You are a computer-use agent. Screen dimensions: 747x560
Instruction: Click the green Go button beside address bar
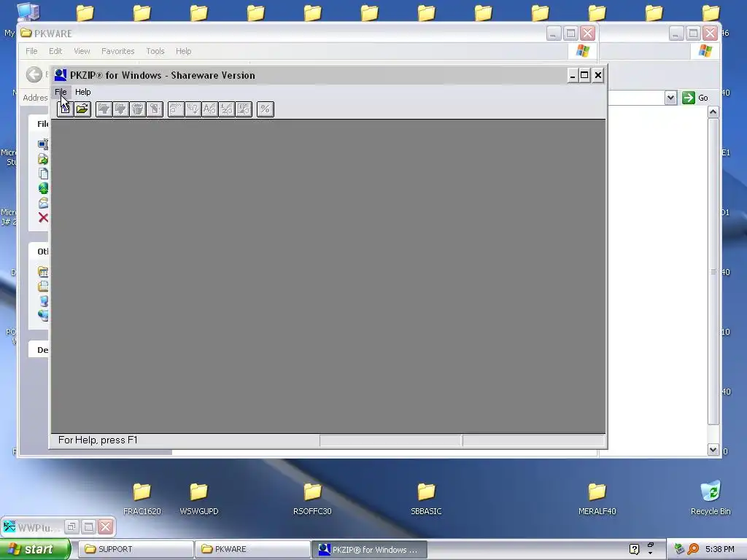point(695,98)
